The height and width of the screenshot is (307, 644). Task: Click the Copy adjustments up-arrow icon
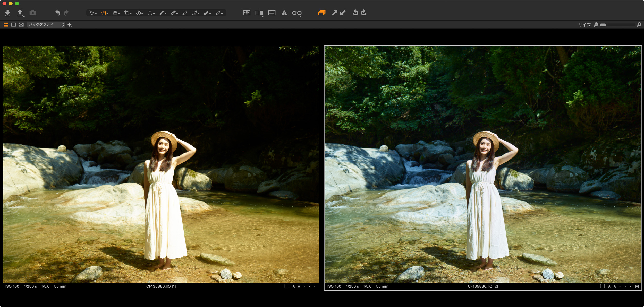(334, 13)
